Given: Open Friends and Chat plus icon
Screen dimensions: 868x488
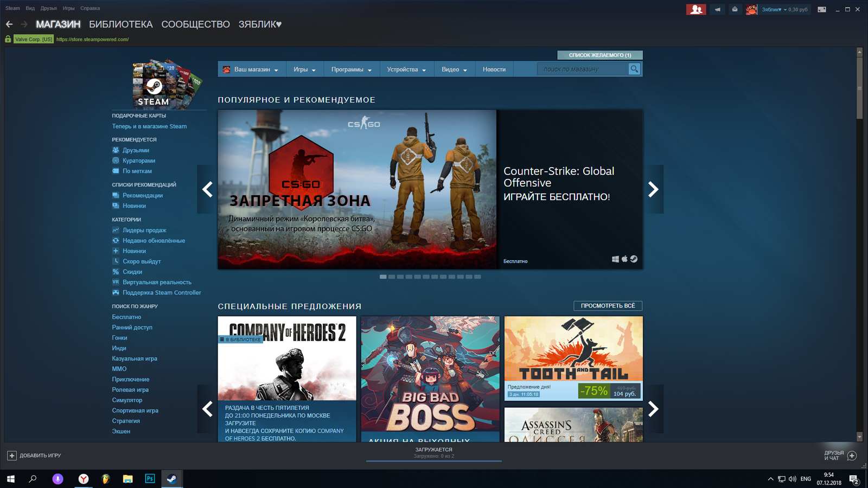Looking at the screenshot, I should pos(852,455).
